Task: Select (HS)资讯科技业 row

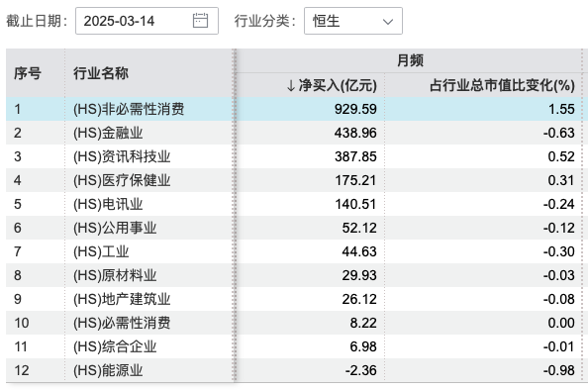Action: pyautogui.click(x=294, y=156)
